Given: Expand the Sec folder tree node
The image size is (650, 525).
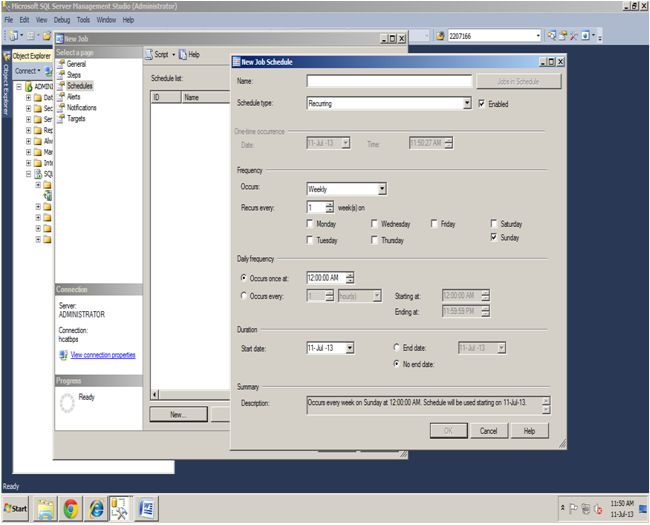Looking at the screenshot, I should [x=29, y=108].
